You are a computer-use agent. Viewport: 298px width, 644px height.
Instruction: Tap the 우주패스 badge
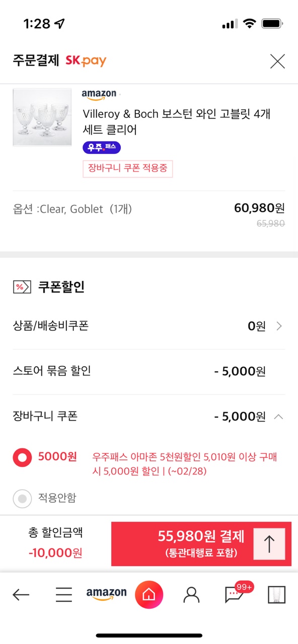(x=102, y=147)
